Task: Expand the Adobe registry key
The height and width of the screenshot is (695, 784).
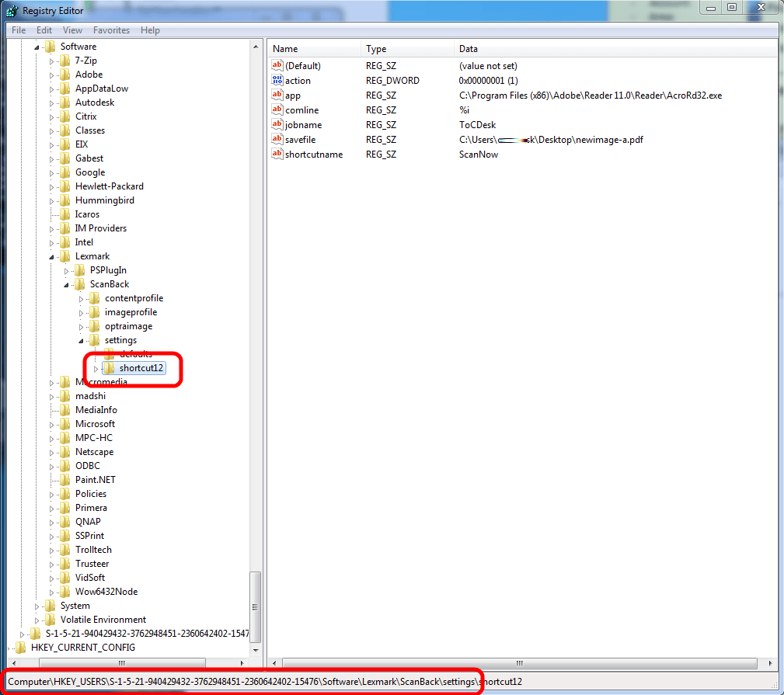Action: tap(52, 75)
